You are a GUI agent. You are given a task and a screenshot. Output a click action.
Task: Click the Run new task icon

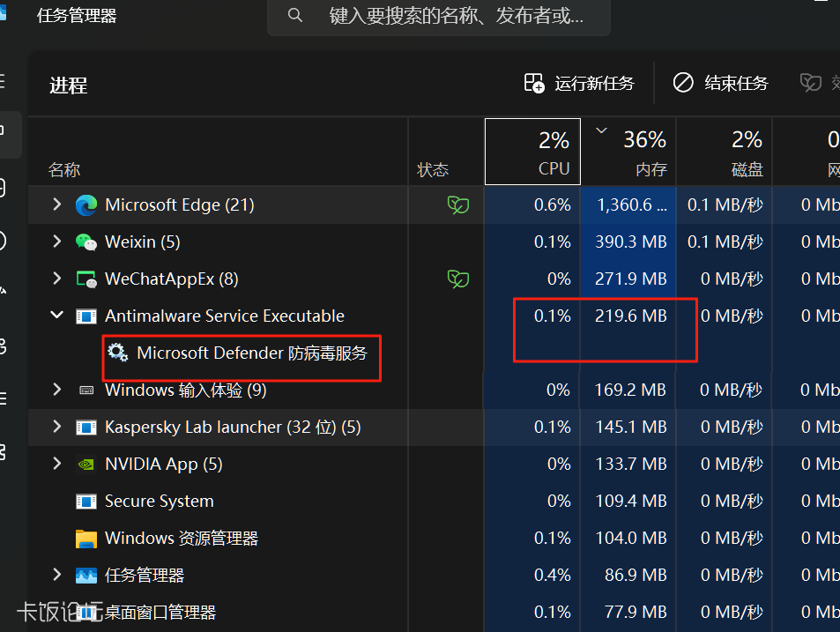[x=533, y=83]
